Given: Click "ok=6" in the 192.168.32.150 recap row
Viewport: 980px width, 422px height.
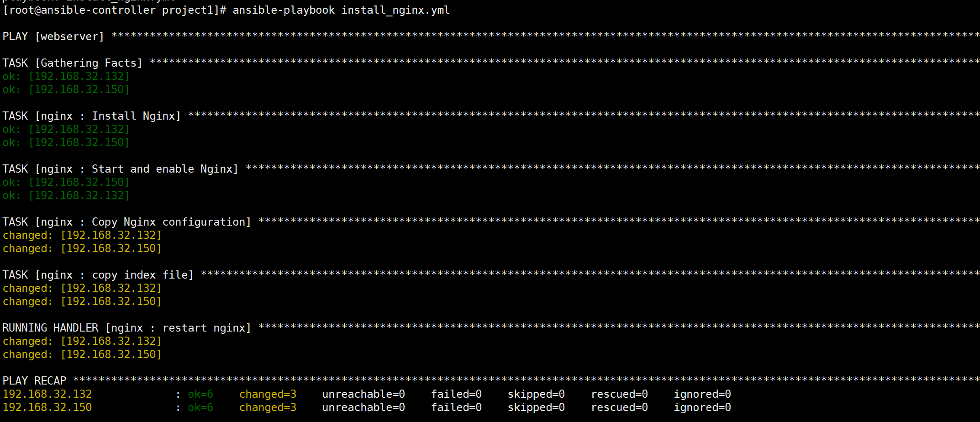Looking at the screenshot, I should click(x=200, y=407).
